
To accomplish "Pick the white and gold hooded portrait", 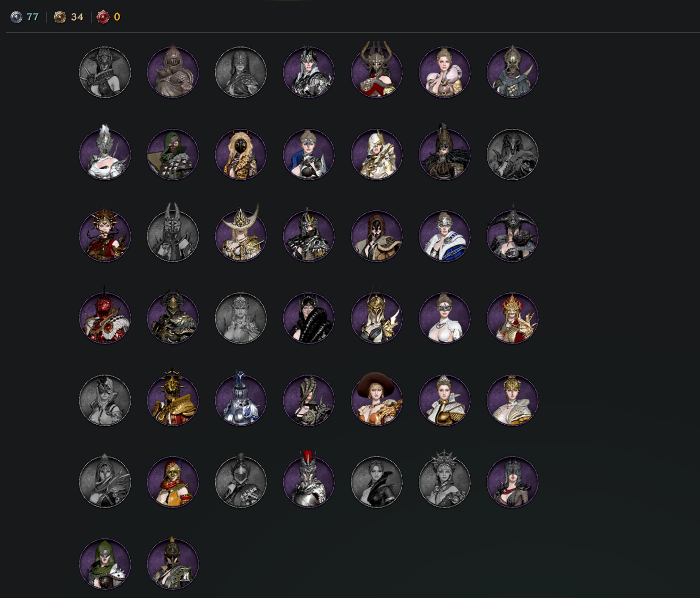I will coord(377,154).
